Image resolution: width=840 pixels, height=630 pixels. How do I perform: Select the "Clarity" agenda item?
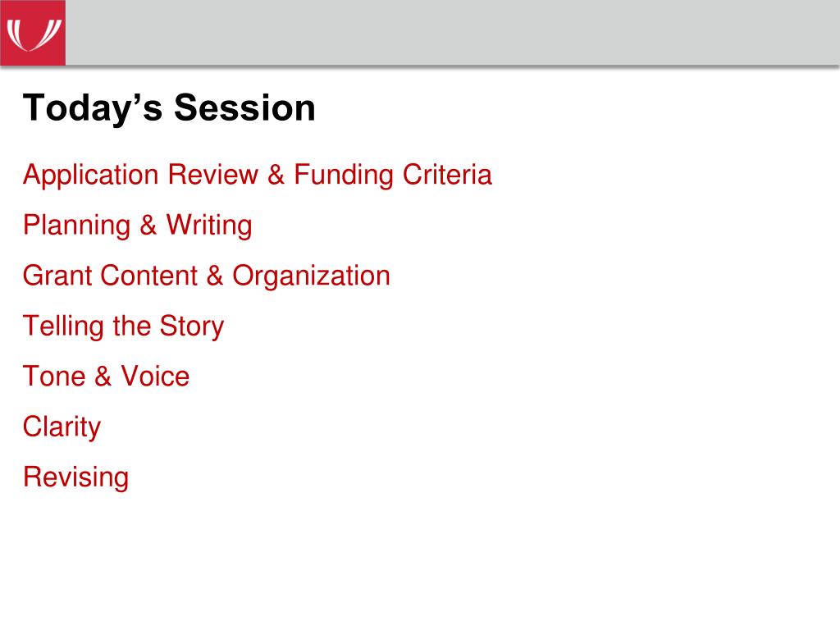62,427
